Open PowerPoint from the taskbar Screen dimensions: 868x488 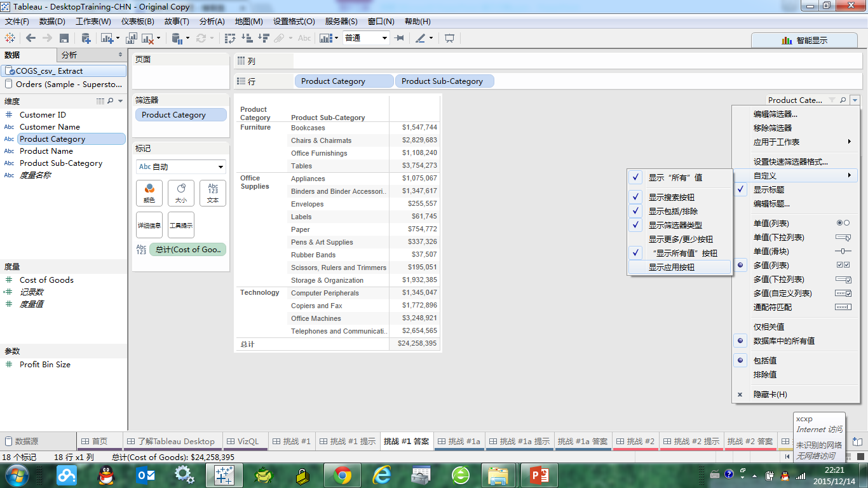[x=539, y=475]
